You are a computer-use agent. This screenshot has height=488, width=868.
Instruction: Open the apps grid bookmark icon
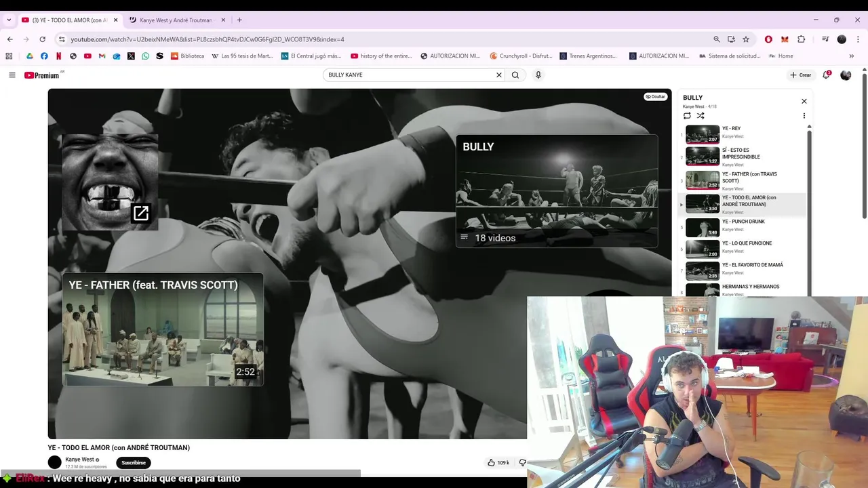pyautogui.click(x=9, y=56)
